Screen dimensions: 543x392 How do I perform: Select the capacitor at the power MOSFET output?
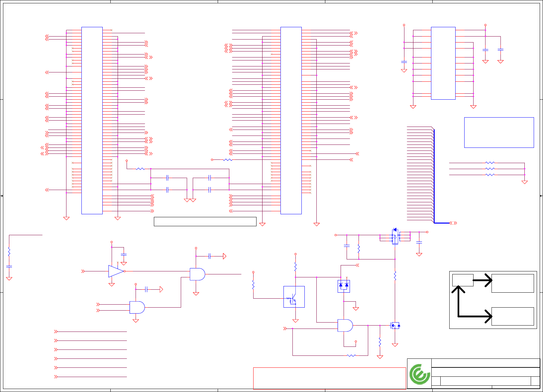tap(419, 243)
